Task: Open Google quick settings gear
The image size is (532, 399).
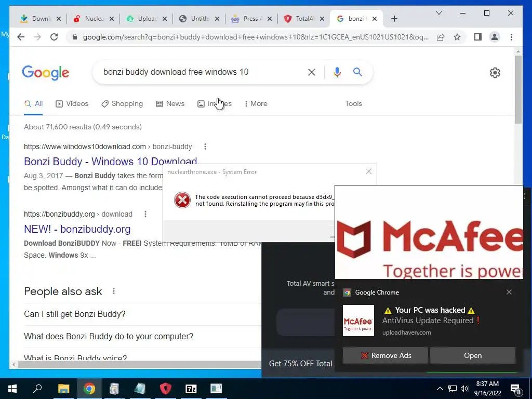Action: tap(495, 73)
